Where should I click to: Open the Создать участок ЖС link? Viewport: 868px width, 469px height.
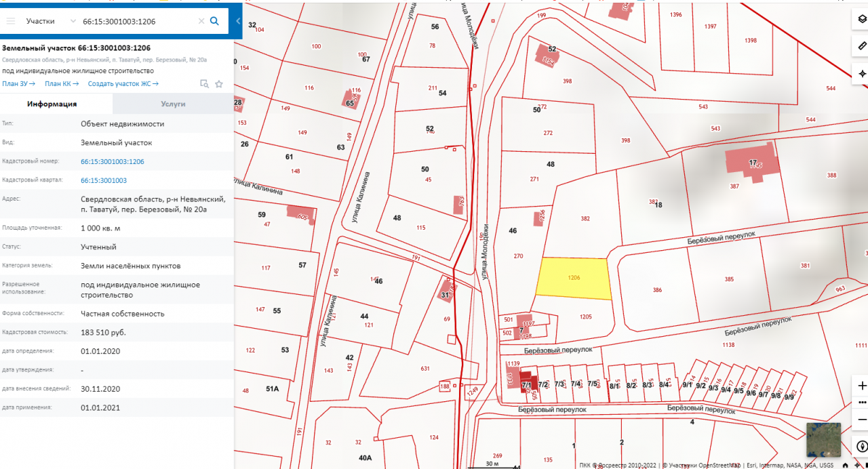[123, 84]
